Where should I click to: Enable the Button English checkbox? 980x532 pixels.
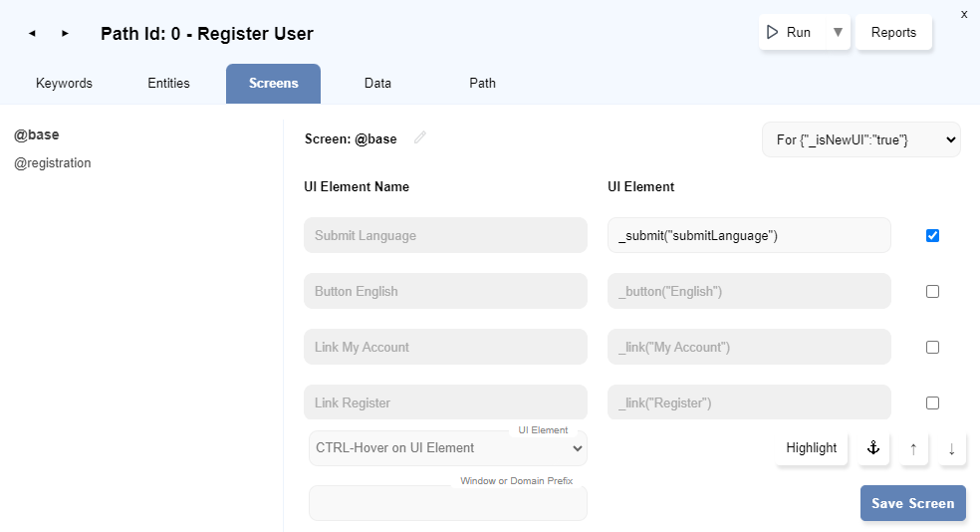click(932, 292)
